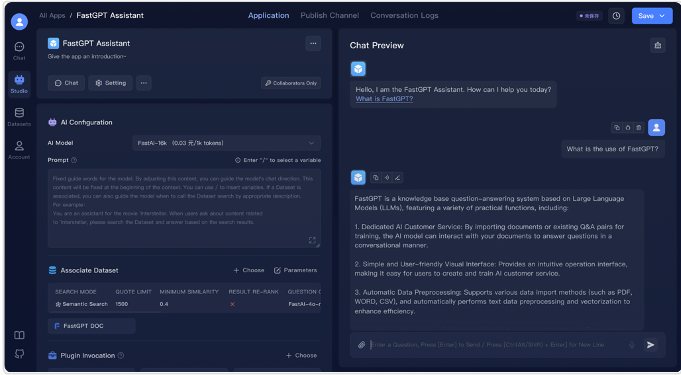Go to Chat in the left sidebar
The height and width of the screenshot is (375, 681).
(19, 51)
